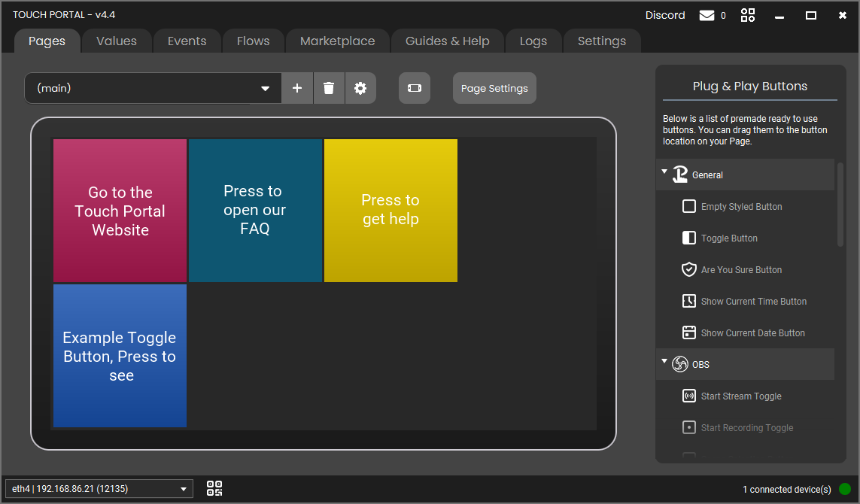Open the (main) page dropdown
The image size is (860, 504).
[x=153, y=88]
